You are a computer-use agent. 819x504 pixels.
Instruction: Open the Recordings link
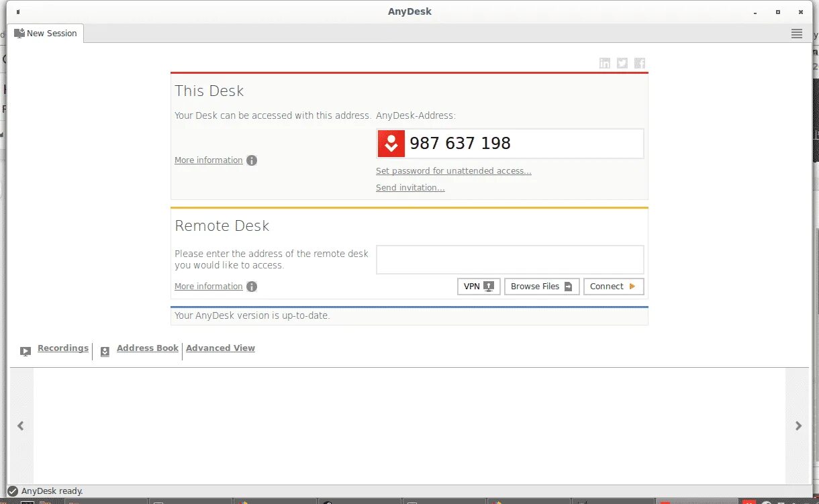tap(63, 348)
